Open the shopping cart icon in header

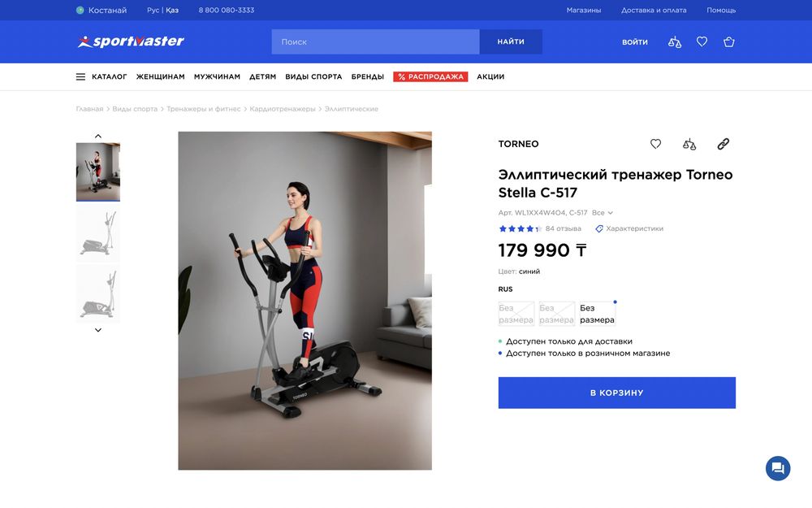pyautogui.click(x=728, y=42)
